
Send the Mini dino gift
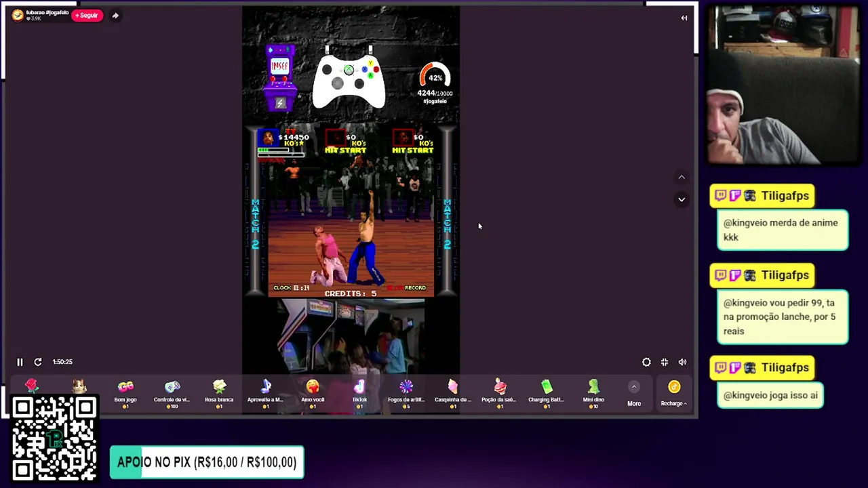click(593, 392)
